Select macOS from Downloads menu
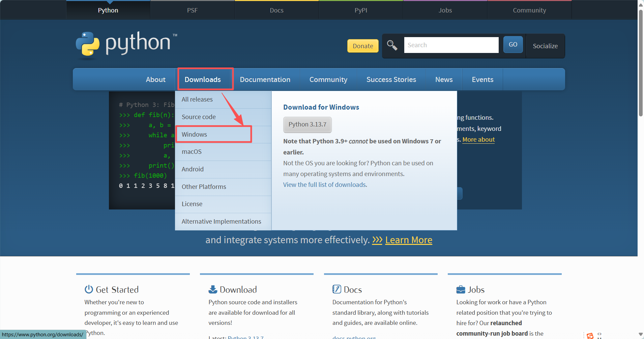The image size is (644, 339). (223, 152)
